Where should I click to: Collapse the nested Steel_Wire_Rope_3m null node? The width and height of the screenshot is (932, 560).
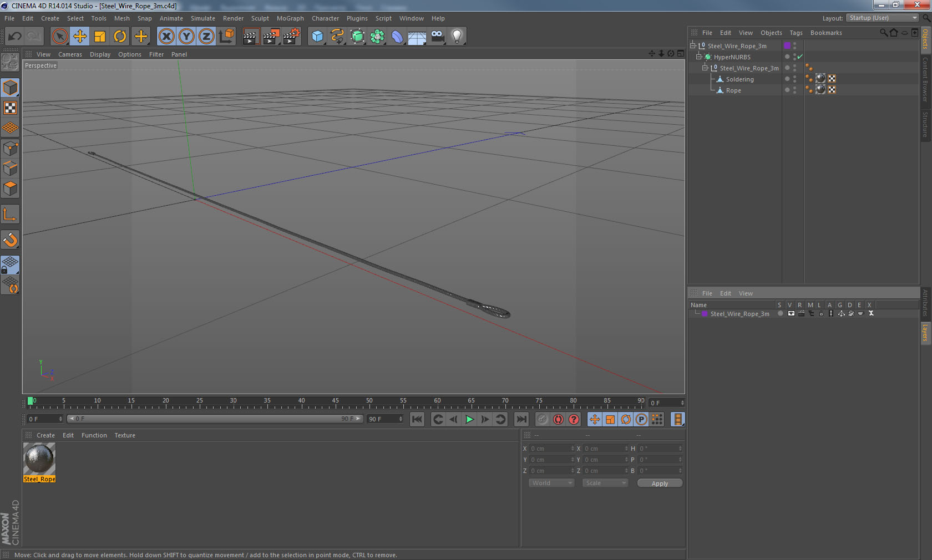click(705, 68)
